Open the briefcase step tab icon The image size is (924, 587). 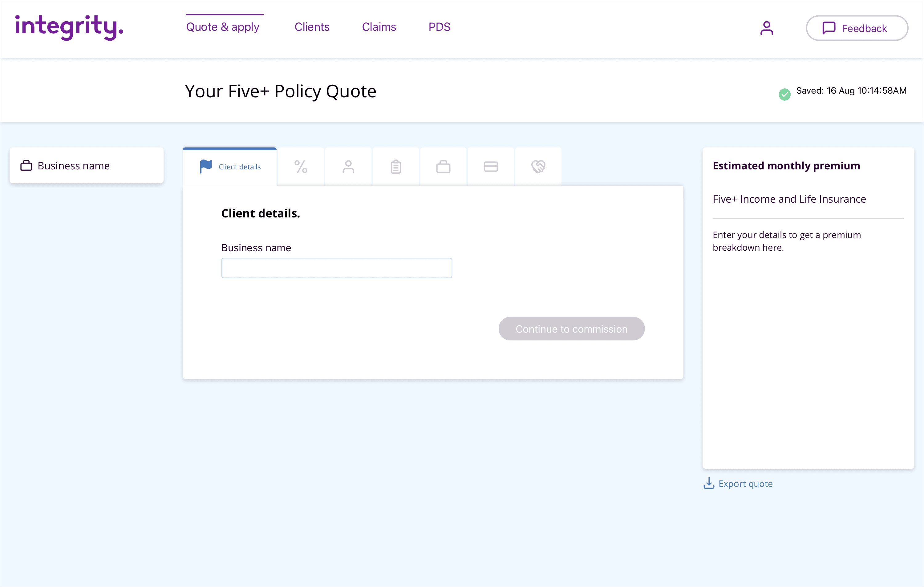tap(443, 167)
